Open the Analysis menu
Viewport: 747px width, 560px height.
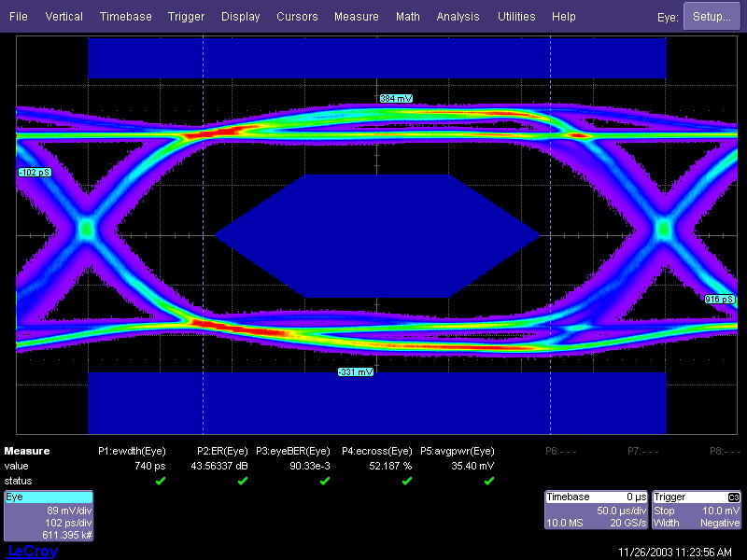click(x=458, y=17)
